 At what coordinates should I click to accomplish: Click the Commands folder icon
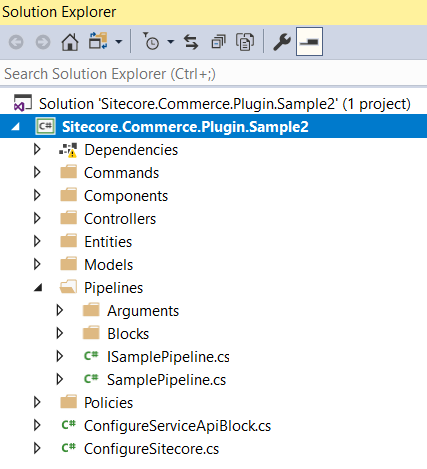pyautogui.click(x=69, y=172)
